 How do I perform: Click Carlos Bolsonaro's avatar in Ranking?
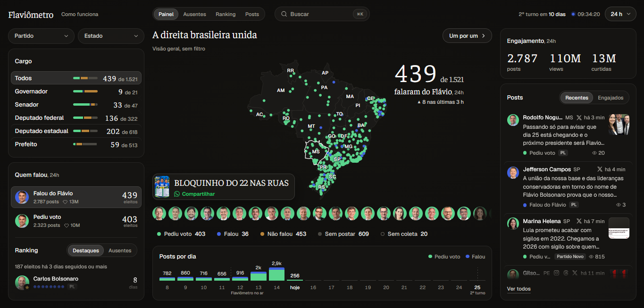tap(22, 283)
